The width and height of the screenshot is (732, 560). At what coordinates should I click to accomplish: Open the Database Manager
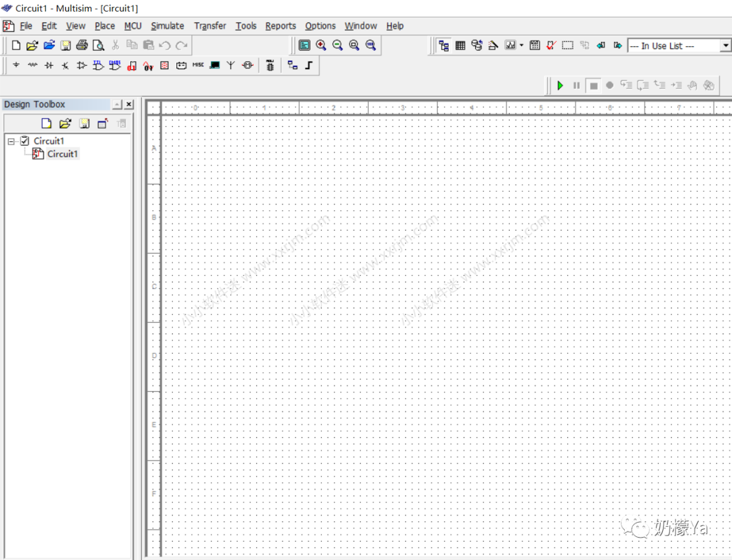click(476, 45)
